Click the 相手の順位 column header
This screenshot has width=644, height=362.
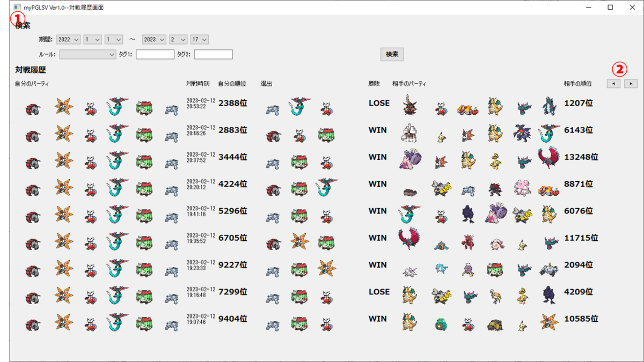(577, 84)
